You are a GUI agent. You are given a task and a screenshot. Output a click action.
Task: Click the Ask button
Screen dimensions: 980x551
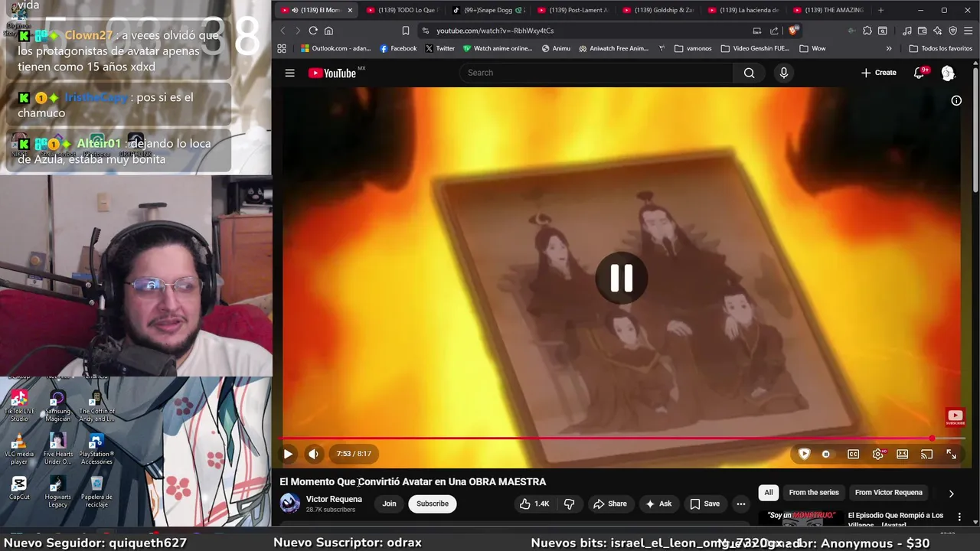coord(658,504)
